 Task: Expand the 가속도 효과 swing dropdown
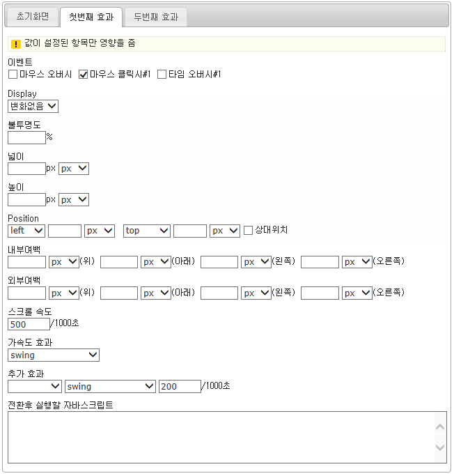click(x=54, y=355)
